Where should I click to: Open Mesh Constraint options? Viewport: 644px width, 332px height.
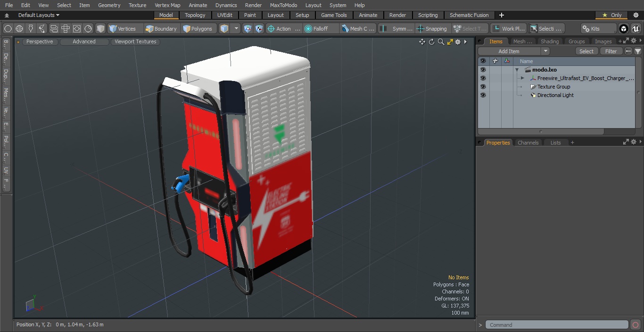click(359, 29)
